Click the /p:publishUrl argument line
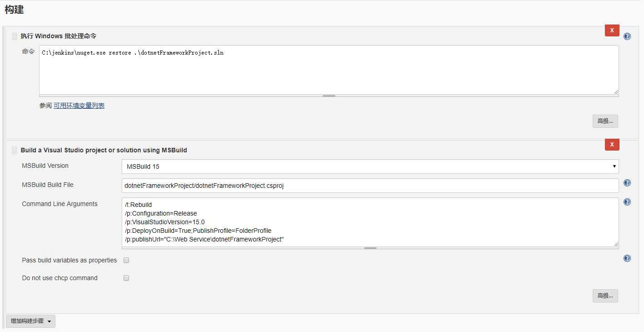 pyautogui.click(x=204, y=239)
